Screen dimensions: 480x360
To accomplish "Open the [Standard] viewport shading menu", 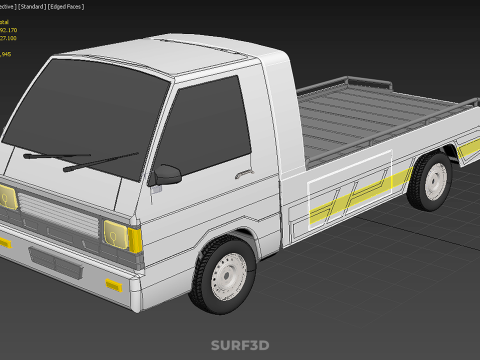I will point(32,7).
